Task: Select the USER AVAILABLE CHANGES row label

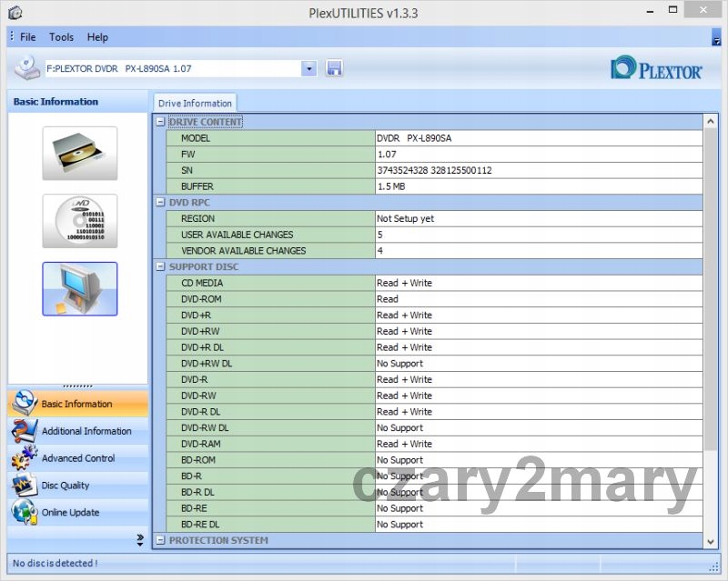Action: pyautogui.click(x=238, y=235)
